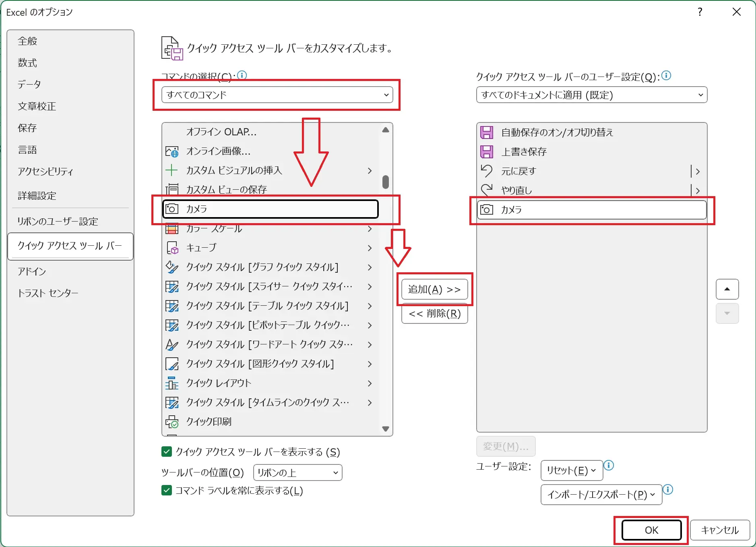Click the camera icon in the right toolbar list
Viewport: 756px width, 547px height.
pos(487,209)
